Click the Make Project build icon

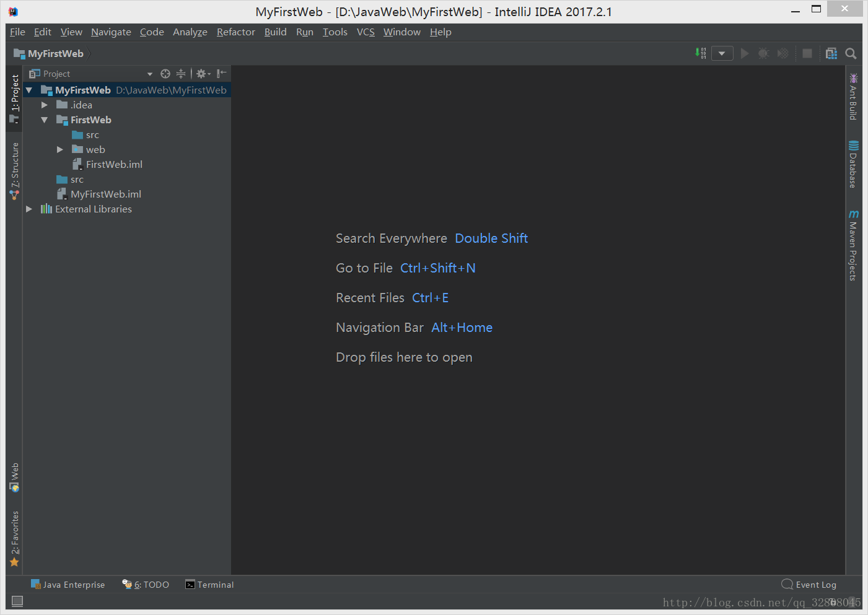pyautogui.click(x=701, y=53)
